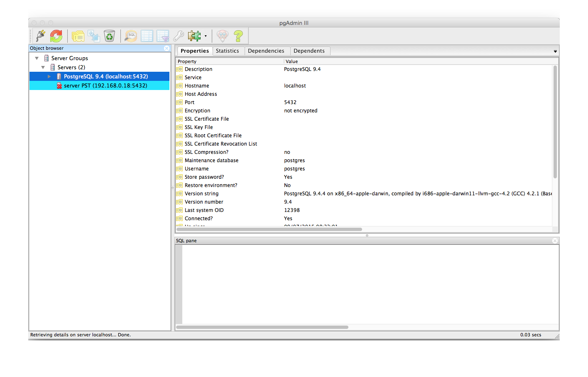Open the Dependents tab
588x377 pixels.
click(309, 51)
